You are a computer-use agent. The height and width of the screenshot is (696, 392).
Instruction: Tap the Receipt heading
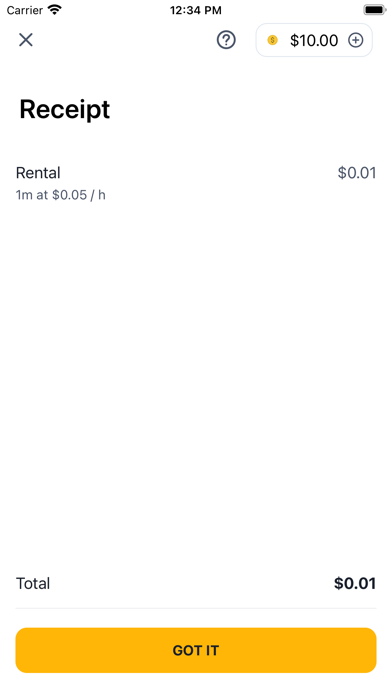point(65,109)
